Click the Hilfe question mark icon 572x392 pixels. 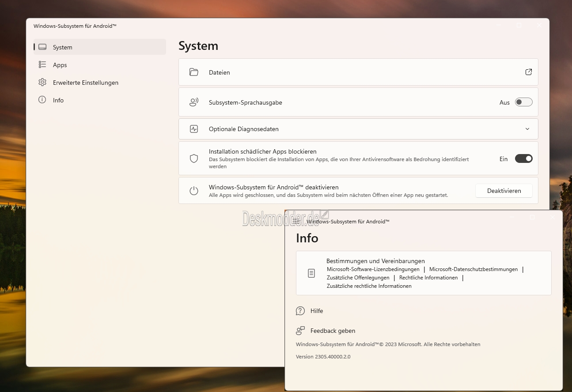[x=300, y=311]
